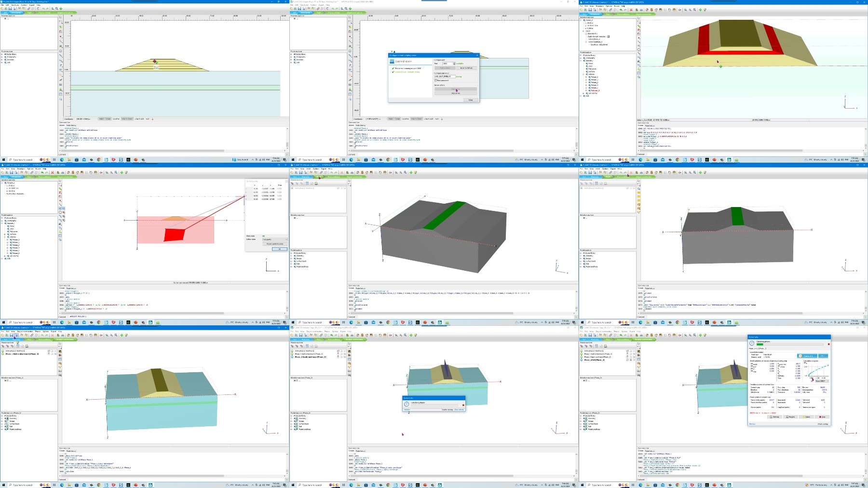
Task: Click OK in the Surface points panel
Action: (x=279, y=249)
